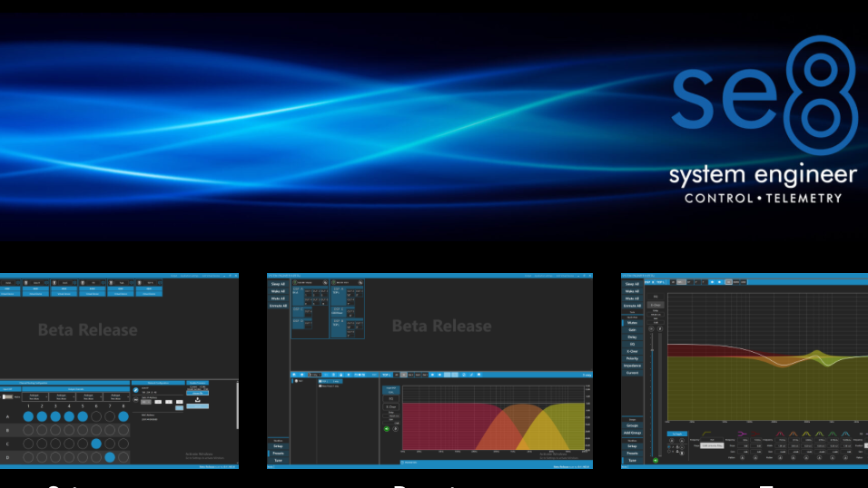This screenshot has width=868, height=488.
Task: Open Analogue dropdown above columns 3-4
Action: pyautogui.click(x=63, y=396)
